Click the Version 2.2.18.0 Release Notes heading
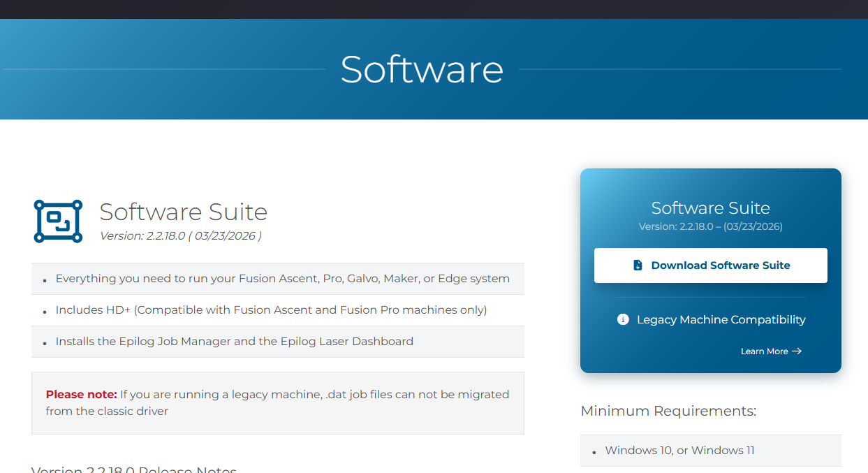 click(133, 469)
